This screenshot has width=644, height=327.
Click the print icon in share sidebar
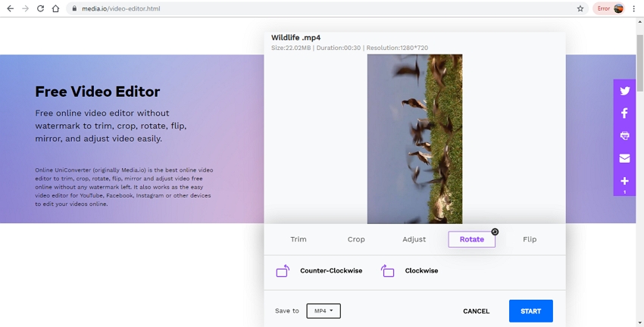(x=624, y=136)
